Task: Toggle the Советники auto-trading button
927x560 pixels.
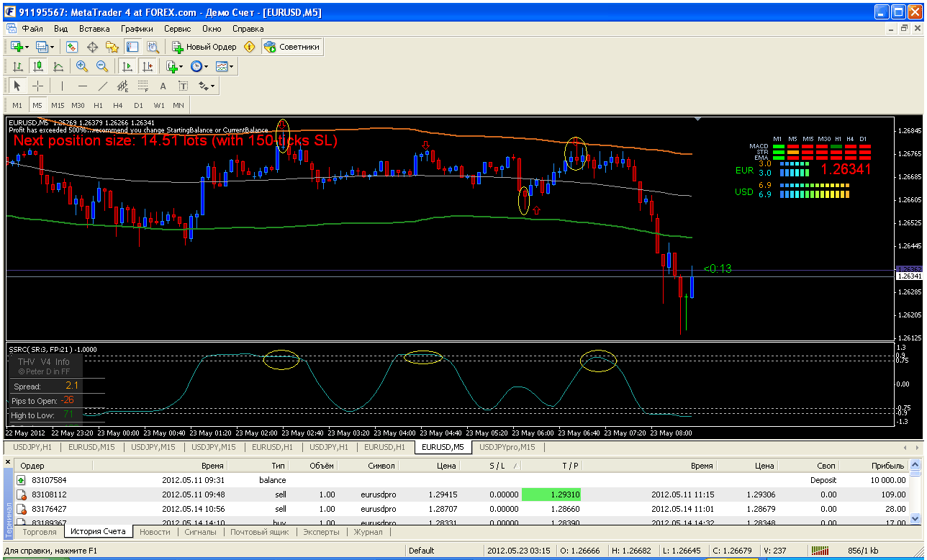Action: click(x=291, y=47)
